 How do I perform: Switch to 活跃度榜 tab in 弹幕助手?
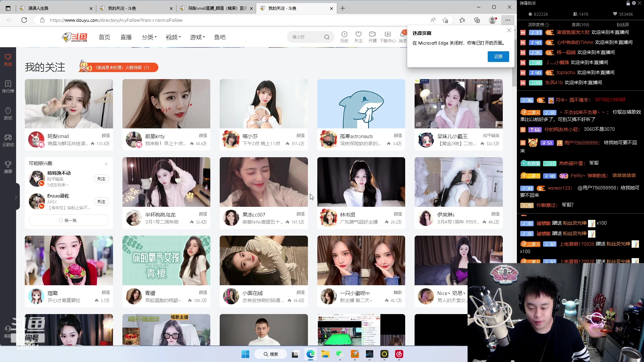(538, 24)
